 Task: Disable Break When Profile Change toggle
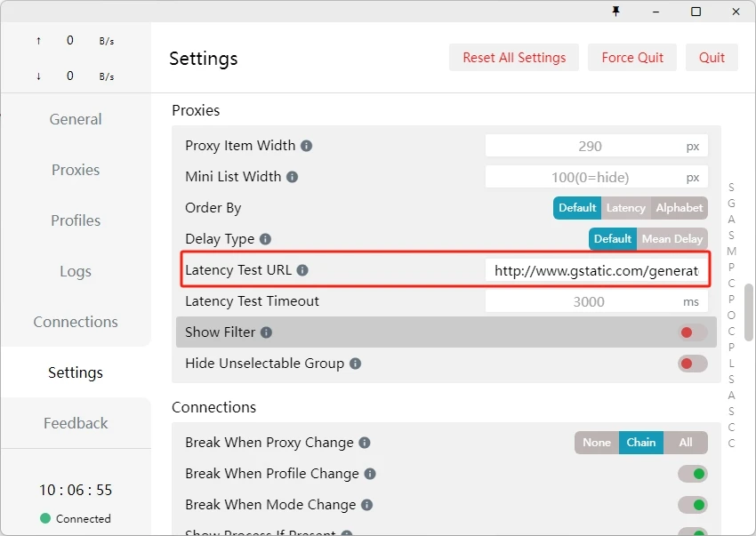[692, 474]
